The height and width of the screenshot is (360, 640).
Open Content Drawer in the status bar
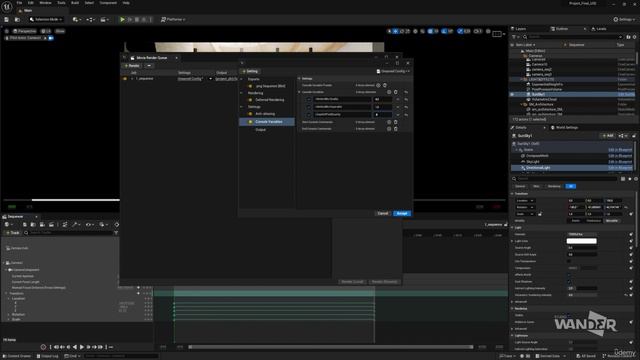click(x=17, y=356)
